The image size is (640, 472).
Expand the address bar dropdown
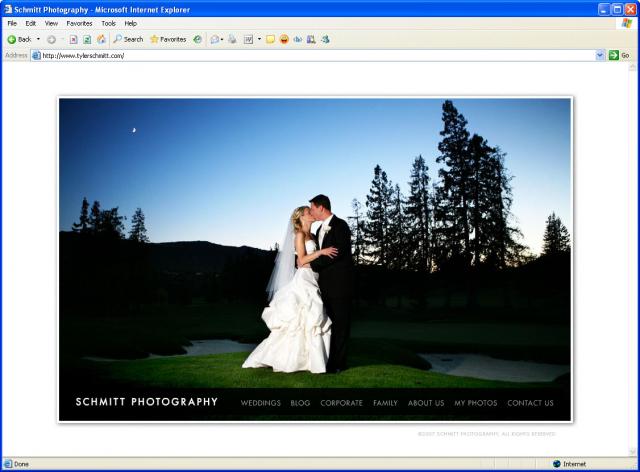point(600,55)
